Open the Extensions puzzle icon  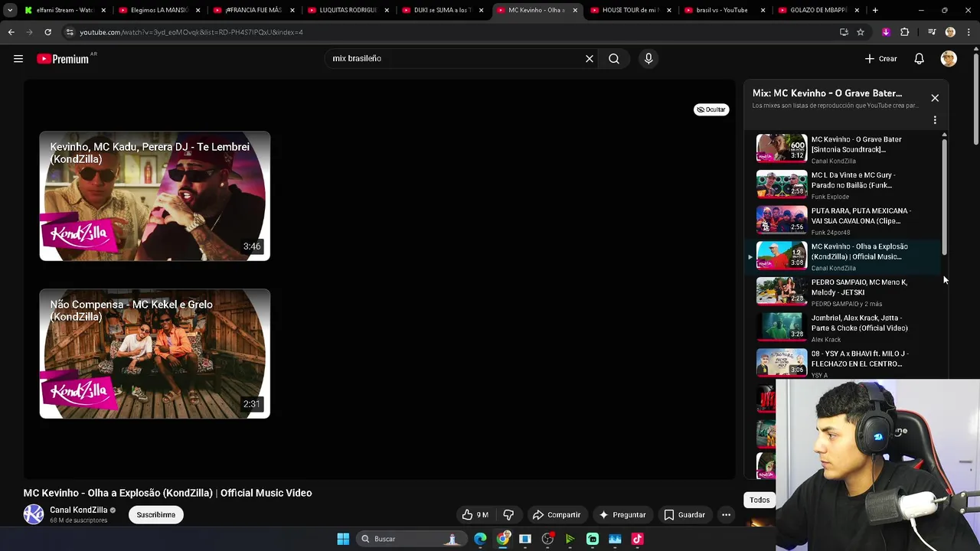point(904,32)
